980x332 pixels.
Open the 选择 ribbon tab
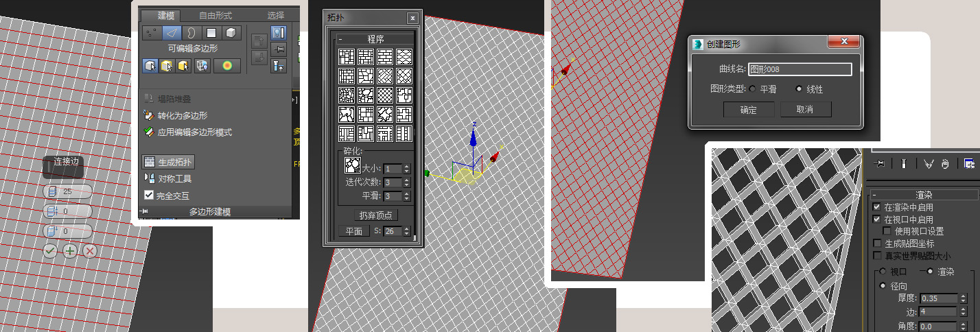tap(276, 15)
